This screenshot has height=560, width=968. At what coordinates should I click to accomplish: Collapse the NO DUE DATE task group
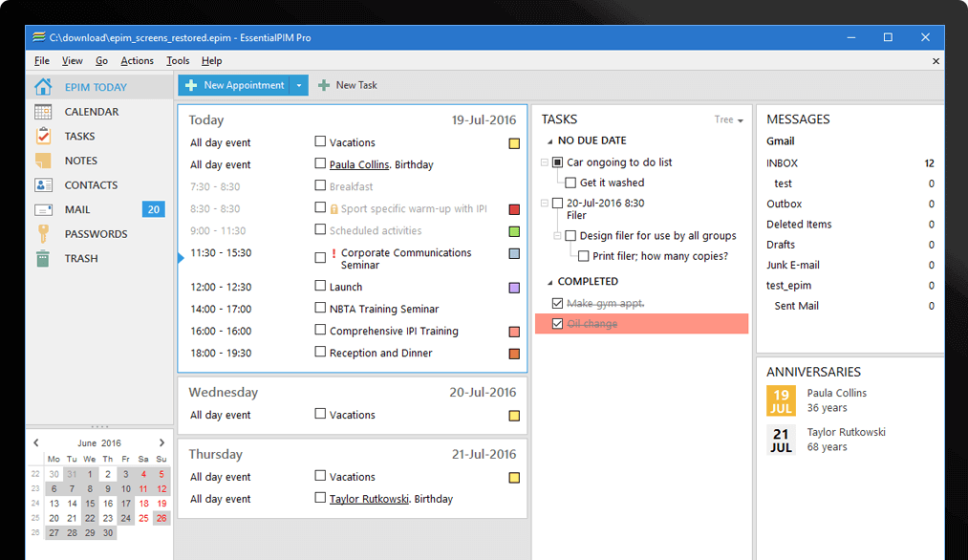tap(549, 141)
